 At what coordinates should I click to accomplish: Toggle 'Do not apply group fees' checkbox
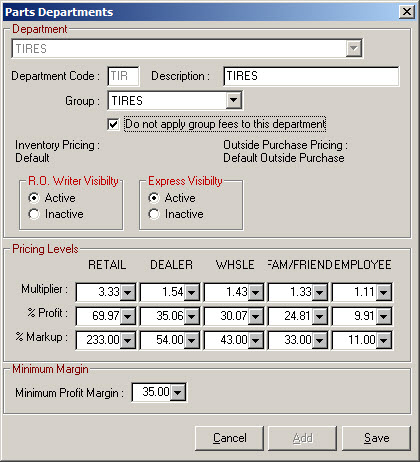[x=113, y=124]
